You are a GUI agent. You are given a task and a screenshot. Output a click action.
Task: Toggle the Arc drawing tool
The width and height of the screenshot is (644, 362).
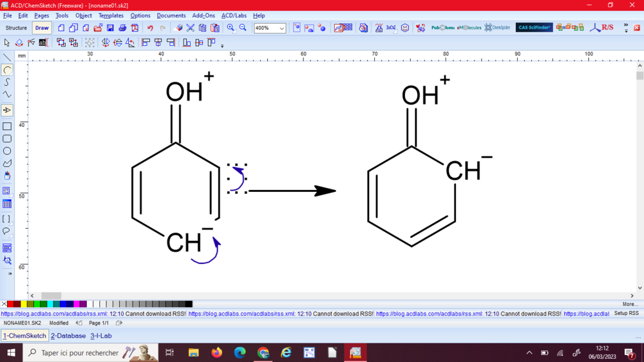(x=7, y=70)
